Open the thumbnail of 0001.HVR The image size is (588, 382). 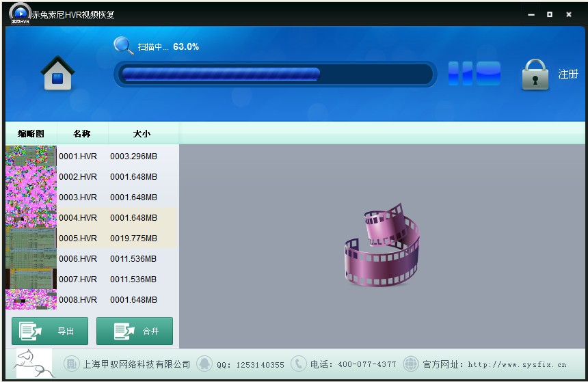31,156
